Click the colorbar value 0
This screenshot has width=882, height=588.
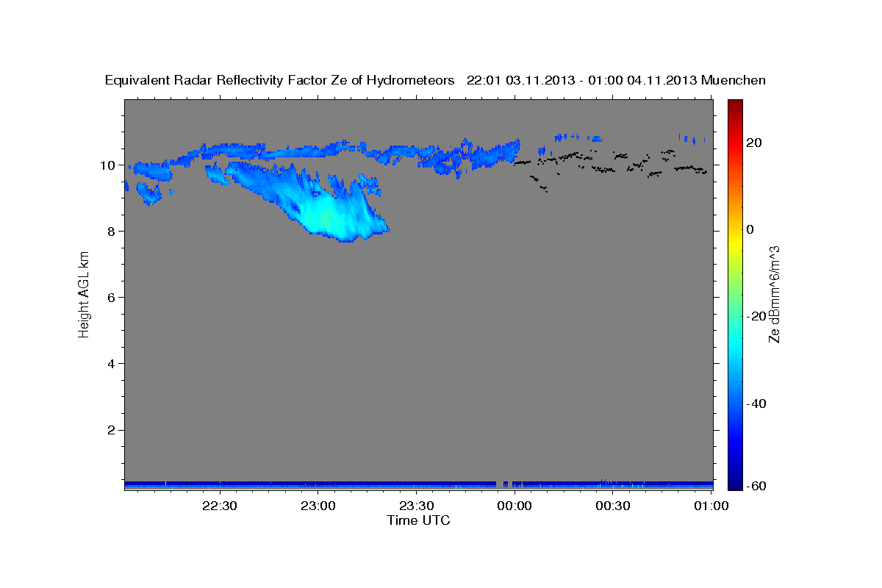tap(750, 229)
